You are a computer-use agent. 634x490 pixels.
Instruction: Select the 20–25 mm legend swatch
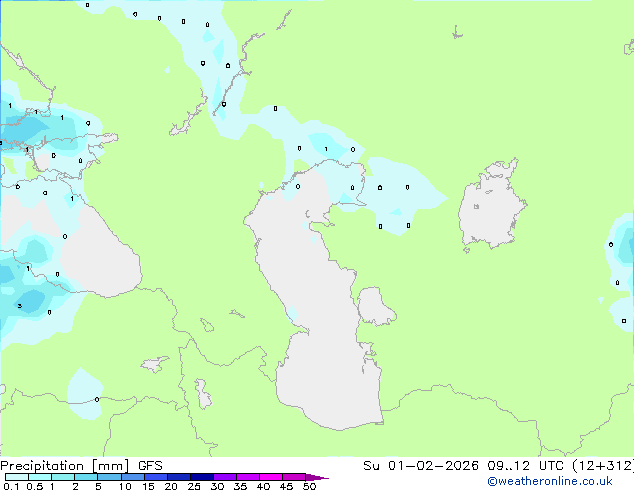click(x=179, y=477)
